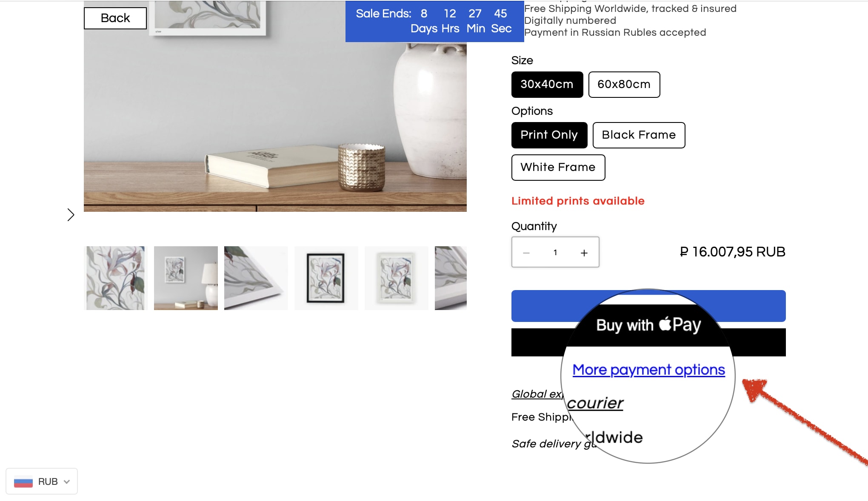The image size is (868, 501).
Task: Choose the Black Frame option
Action: tap(639, 135)
